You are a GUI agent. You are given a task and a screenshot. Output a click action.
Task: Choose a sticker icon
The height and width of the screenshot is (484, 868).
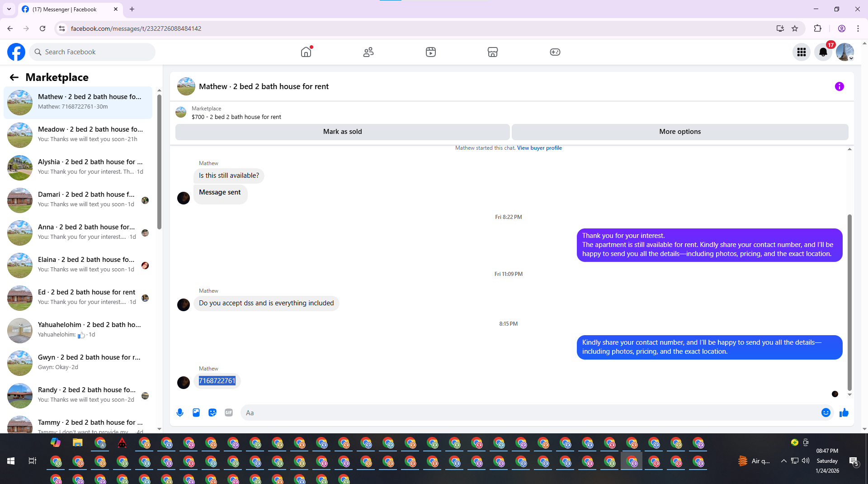click(x=212, y=413)
